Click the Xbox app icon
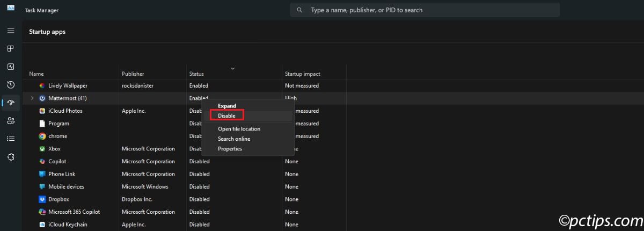The width and height of the screenshot is (644, 231). pyautogui.click(x=42, y=149)
